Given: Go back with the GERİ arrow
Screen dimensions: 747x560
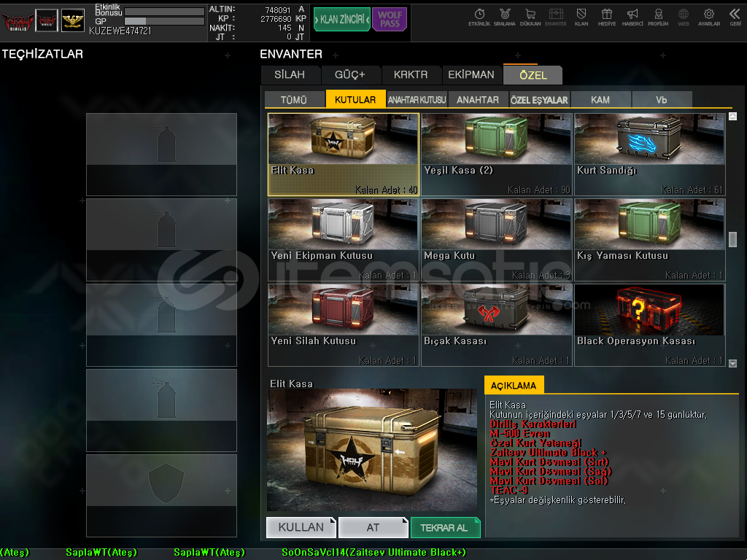Looking at the screenshot, I should pos(735,17).
